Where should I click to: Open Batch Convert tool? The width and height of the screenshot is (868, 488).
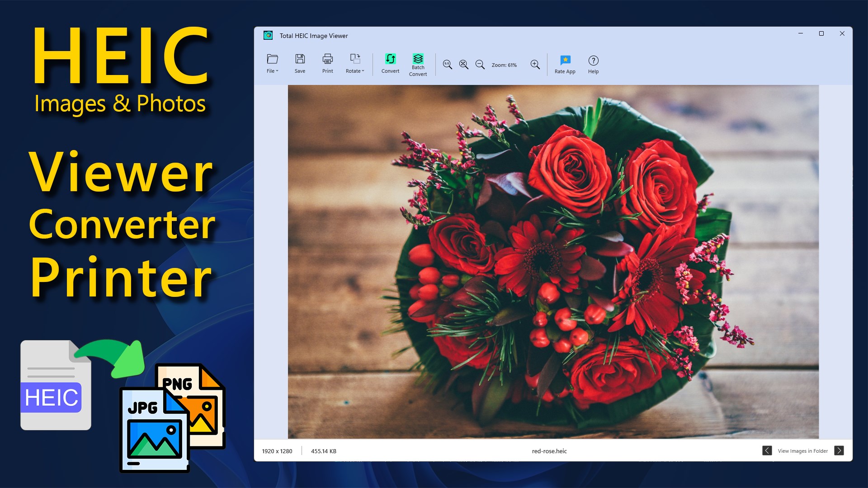pos(418,64)
